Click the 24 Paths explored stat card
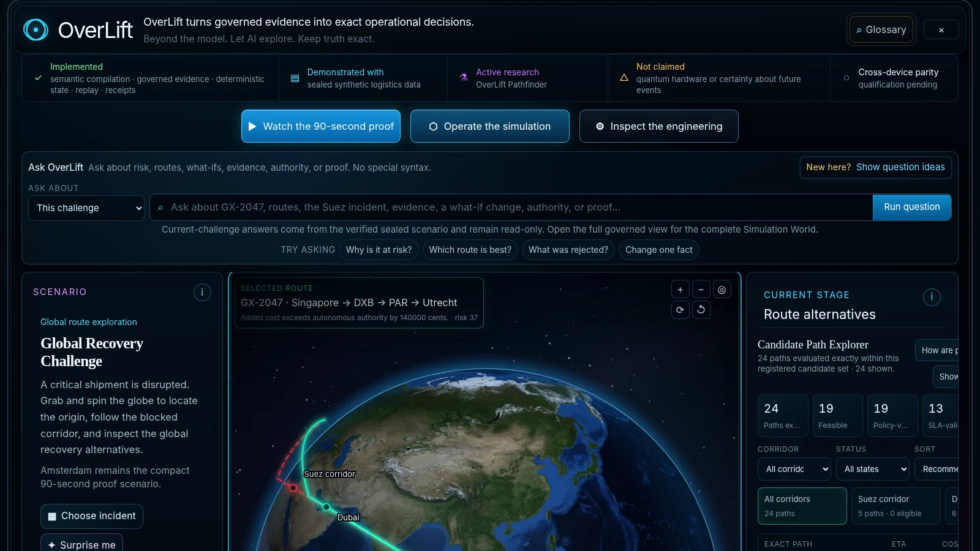The image size is (980, 551). click(783, 416)
